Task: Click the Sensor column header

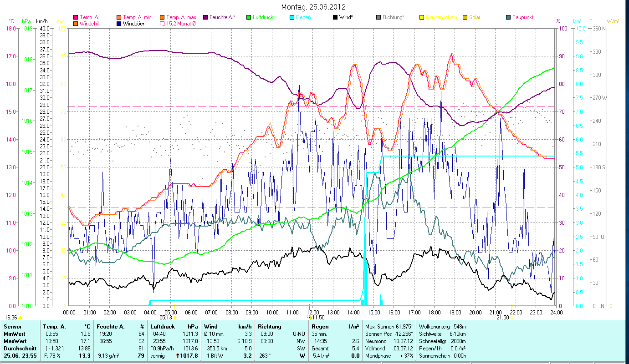Action: (12, 327)
